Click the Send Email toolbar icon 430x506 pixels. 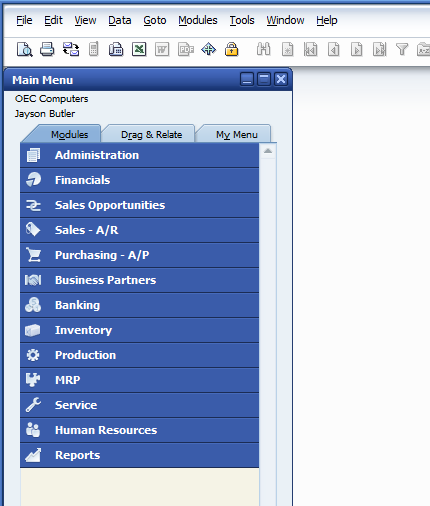point(71,50)
